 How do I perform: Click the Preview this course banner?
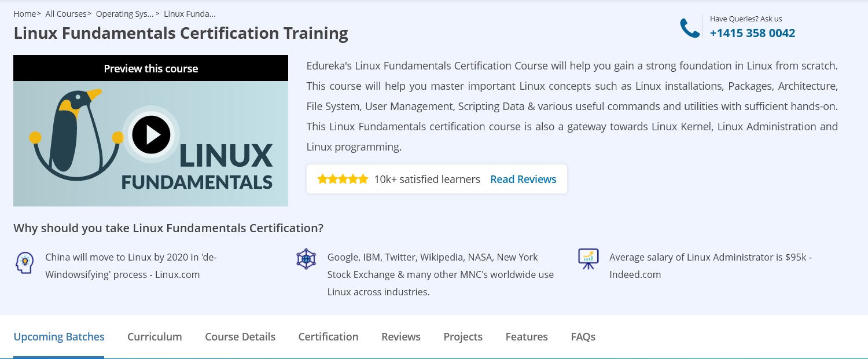pyautogui.click(x=151, y=68)
